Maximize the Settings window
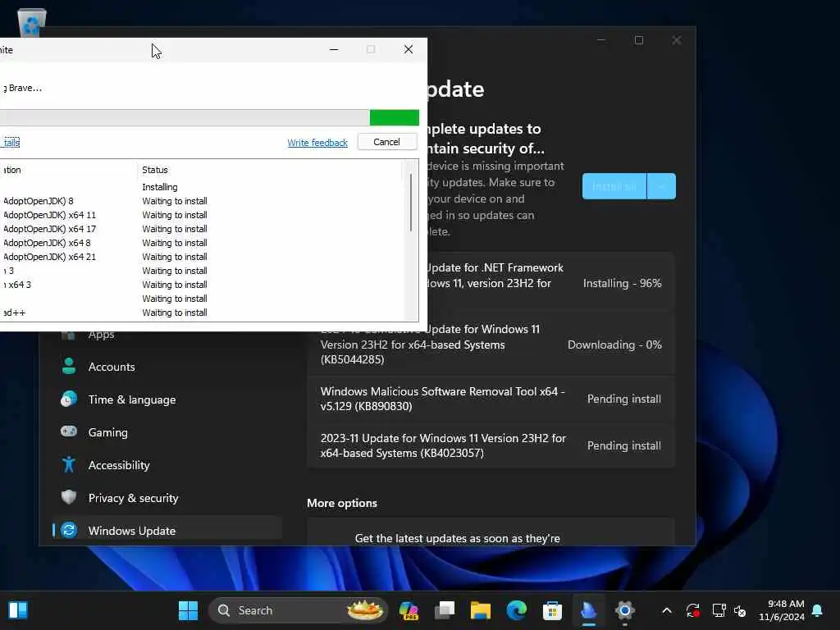 click(638, 40)
